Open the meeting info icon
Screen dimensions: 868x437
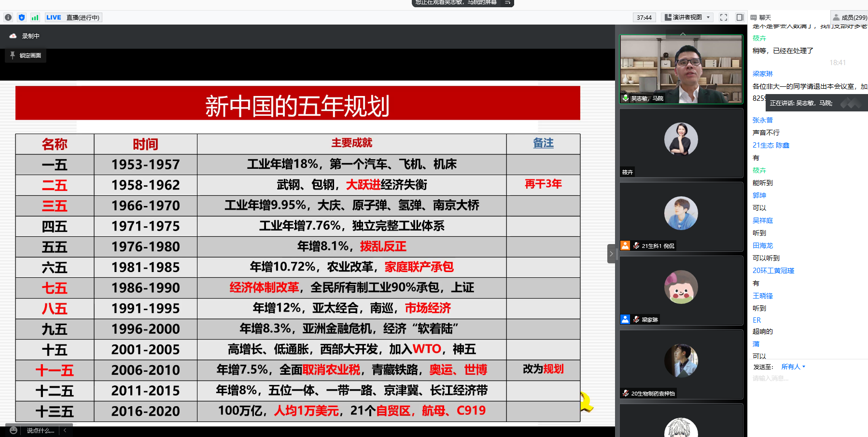coord(8,17)
